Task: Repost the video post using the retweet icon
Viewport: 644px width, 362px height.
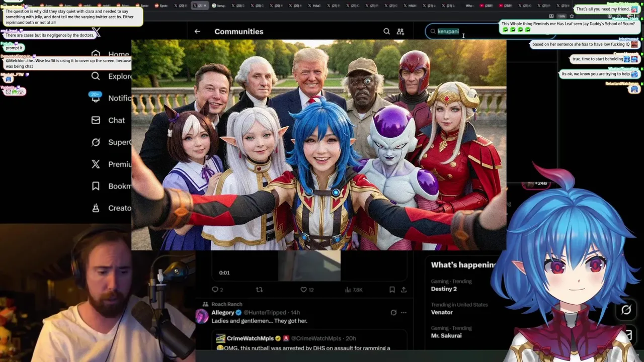Action: [x=260, y=290]
